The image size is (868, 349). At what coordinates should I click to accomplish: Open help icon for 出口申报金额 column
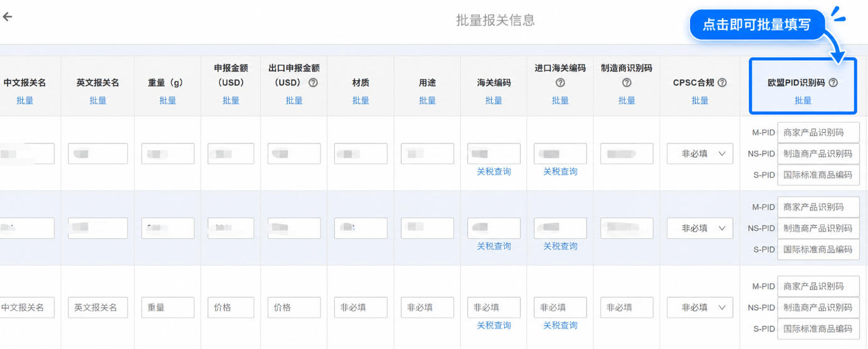coord(313,83)
